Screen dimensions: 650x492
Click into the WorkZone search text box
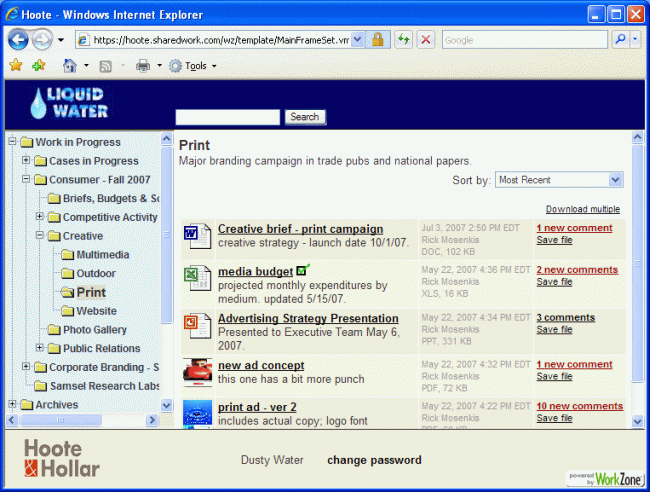click(228, 117)
